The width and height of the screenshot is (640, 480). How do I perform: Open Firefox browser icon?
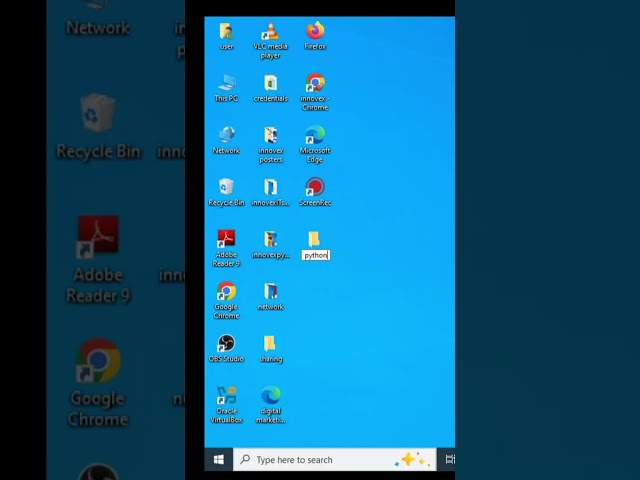[x=315, y=31]
